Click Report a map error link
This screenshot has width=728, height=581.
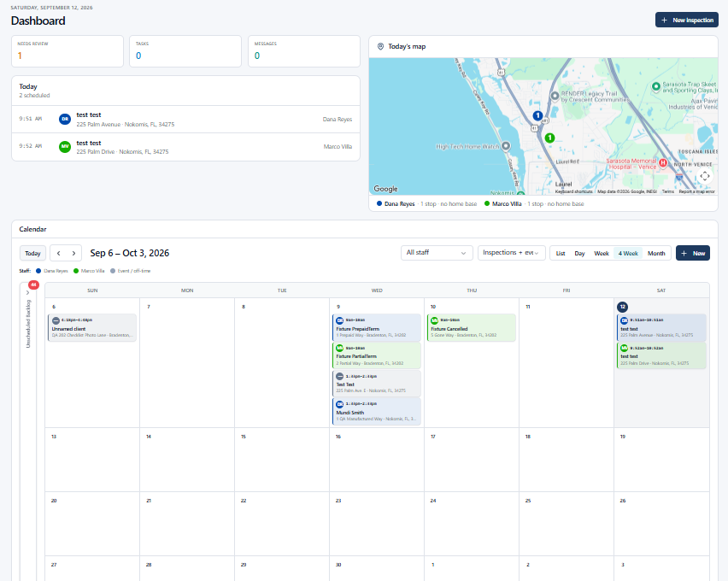(696, 191)
